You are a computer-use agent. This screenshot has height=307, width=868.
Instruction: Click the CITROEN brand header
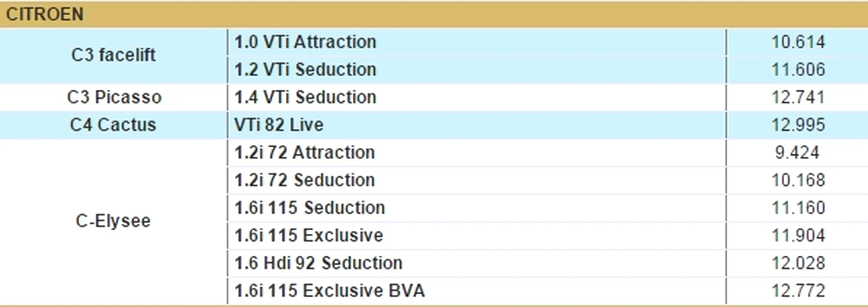[45, 14]
